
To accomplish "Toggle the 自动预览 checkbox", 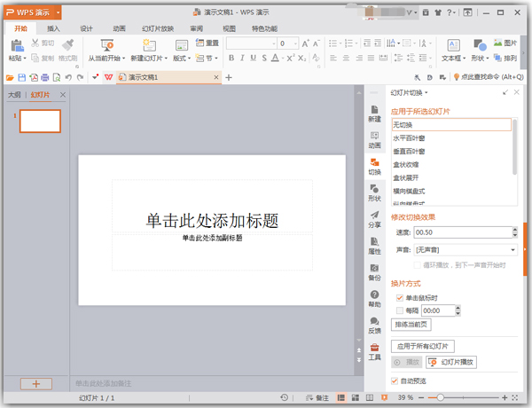I will tap(395, 381).
